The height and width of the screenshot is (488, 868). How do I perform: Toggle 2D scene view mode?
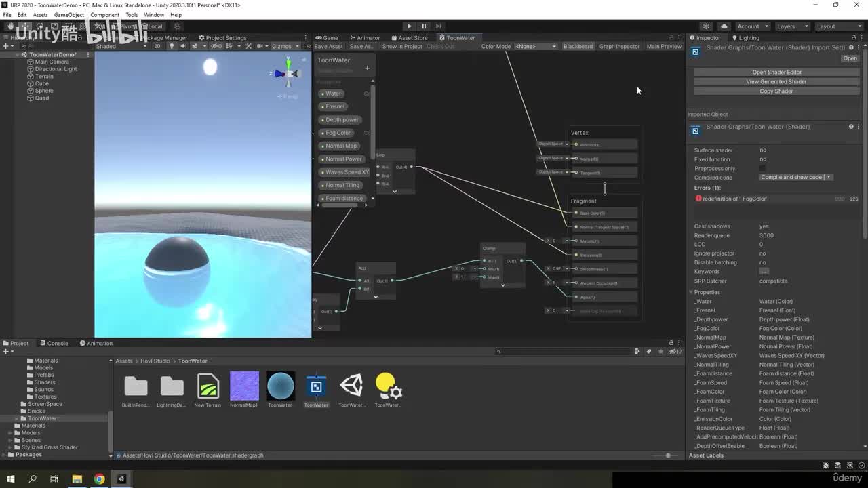point(157,46)
